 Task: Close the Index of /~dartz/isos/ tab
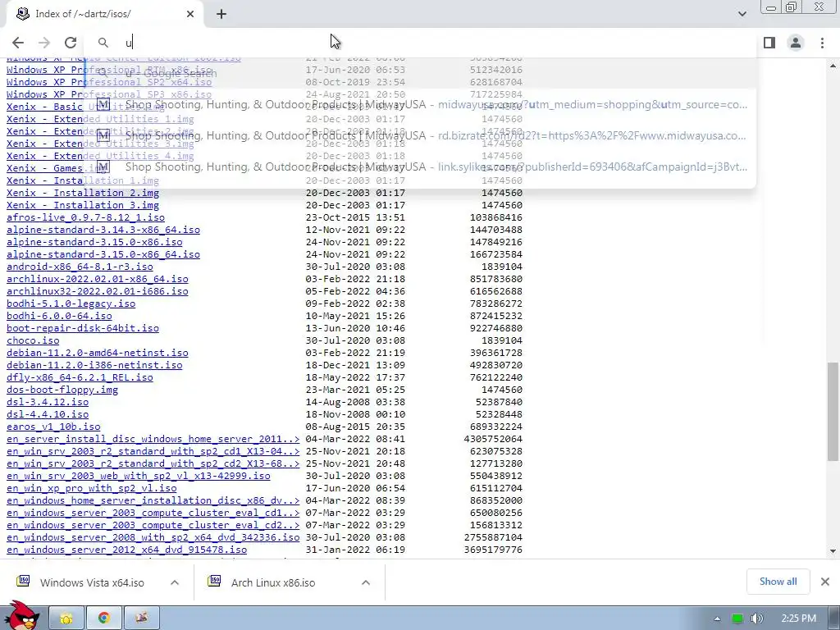coord(190,14)
